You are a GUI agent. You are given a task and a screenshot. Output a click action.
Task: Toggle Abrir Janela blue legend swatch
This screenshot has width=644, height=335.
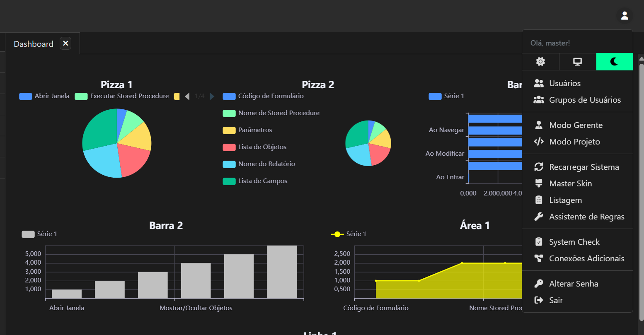26,96
